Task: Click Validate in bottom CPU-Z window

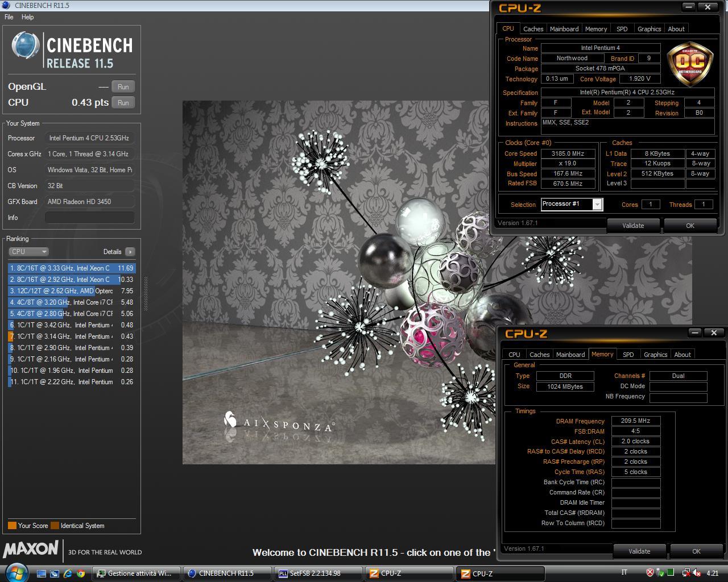Action: click(x=639, y=551)
